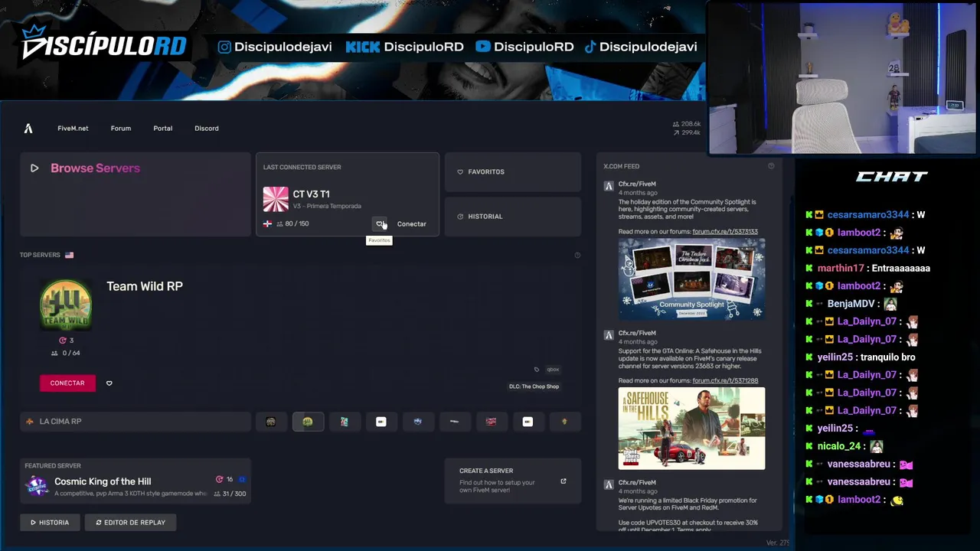Viewport: 980px width, 551px height.
Task: Select the blue shield server icon in carousel
Action: 418,422
